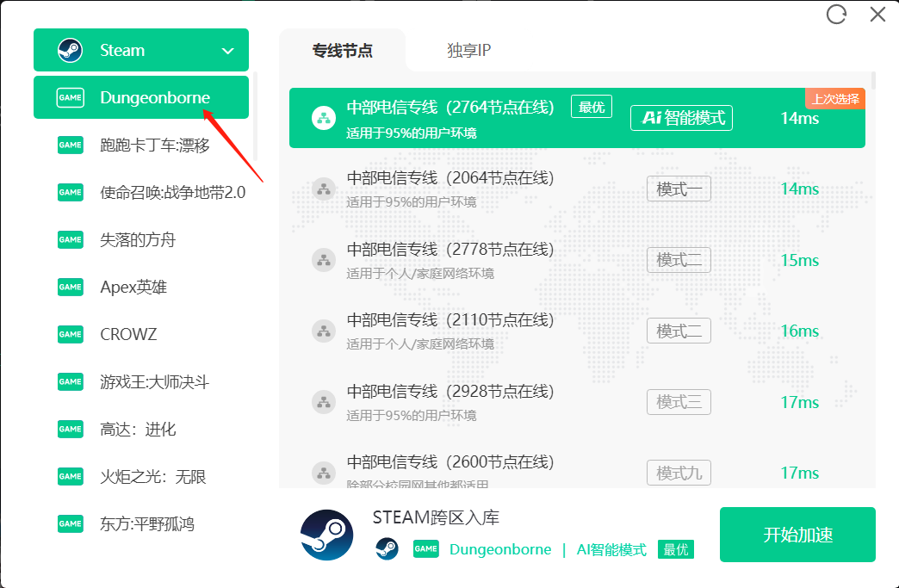899x588 pixels.
Task: Select 跑跑卡丁车:漂移 in the game list
Action: (155, 145)
